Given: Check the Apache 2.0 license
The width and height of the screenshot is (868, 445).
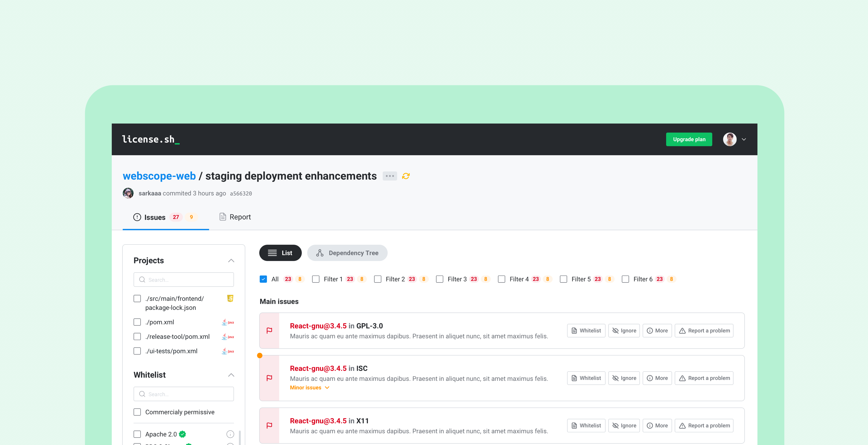Looking at the screenshot, I should tap(137, 434).
